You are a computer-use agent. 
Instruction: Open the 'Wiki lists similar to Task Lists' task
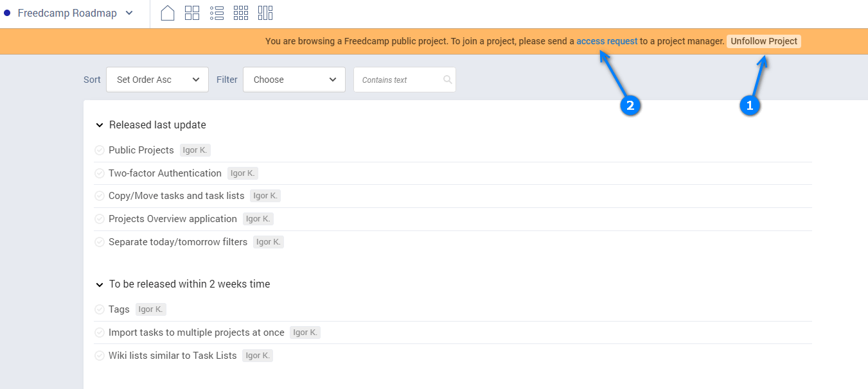point(172,356)
